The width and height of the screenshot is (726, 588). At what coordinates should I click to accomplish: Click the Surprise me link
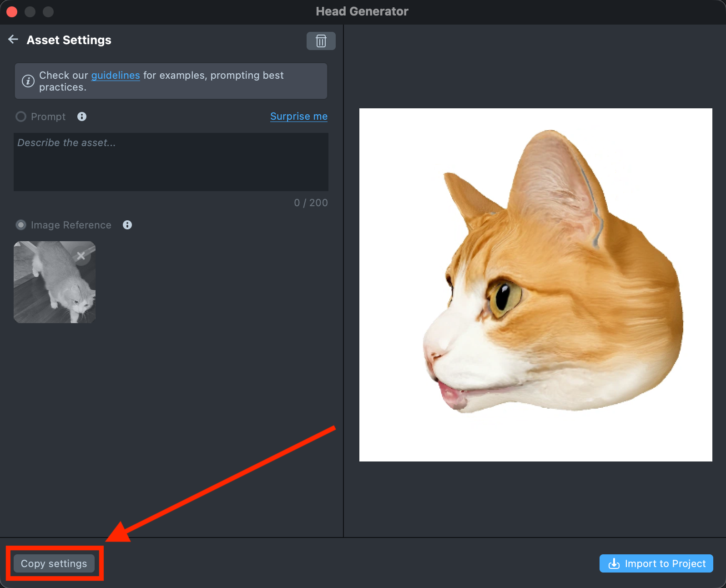click(x=299, y=116)
